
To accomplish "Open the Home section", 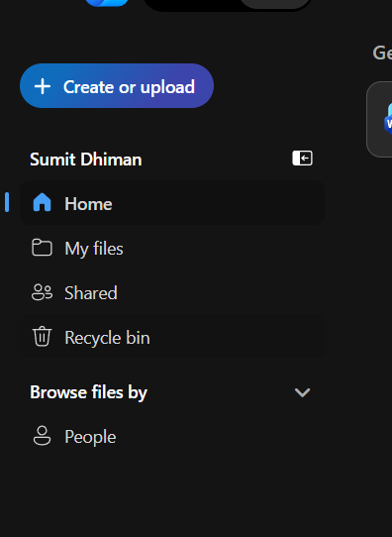I will click(x=172, y=203).
